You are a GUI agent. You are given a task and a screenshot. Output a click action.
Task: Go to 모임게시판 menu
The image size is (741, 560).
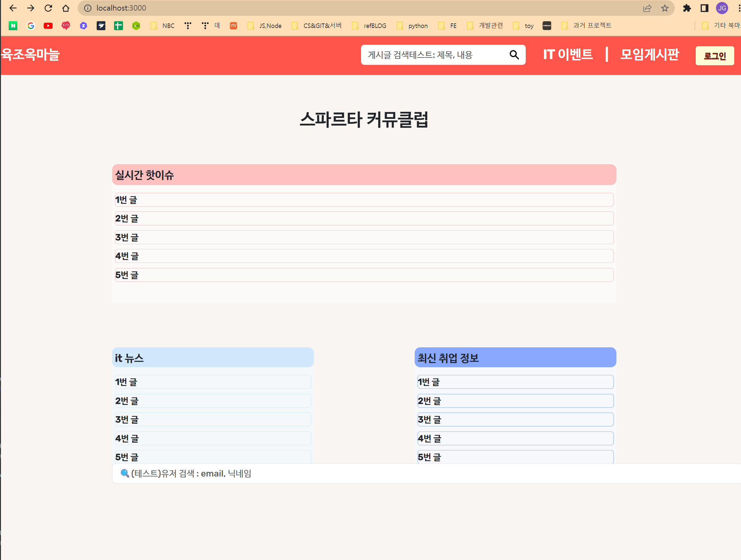[649, 55]
